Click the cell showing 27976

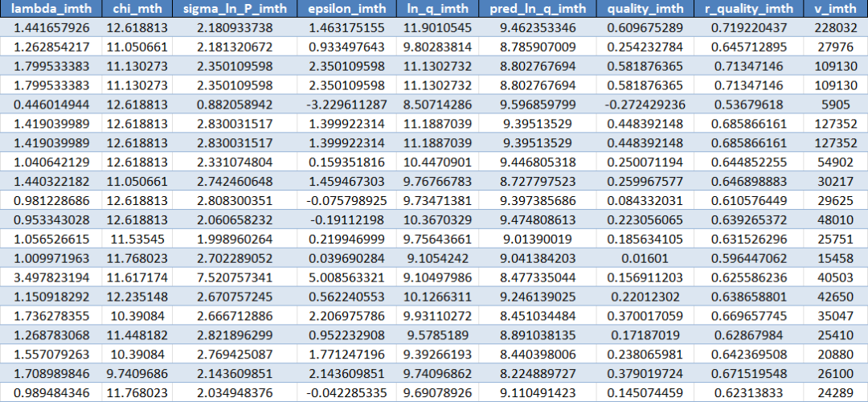point(836,47)
